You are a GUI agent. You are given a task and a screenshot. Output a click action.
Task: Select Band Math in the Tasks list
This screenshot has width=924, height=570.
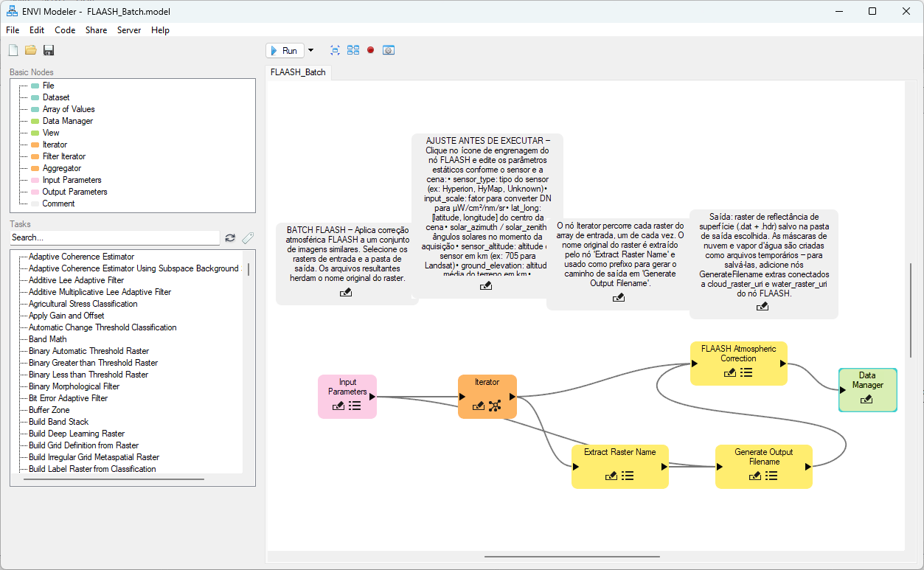[x=48, y=339]
